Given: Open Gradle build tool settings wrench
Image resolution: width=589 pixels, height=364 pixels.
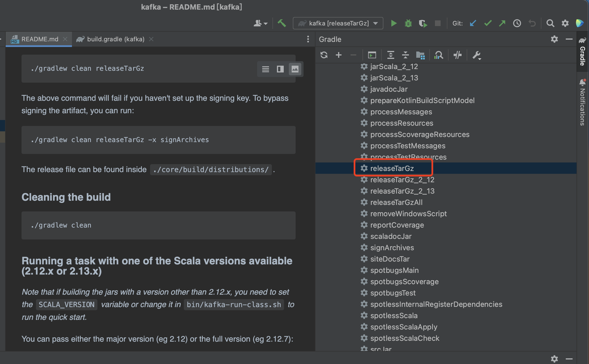Looking at the screenshot, I should (477, 55).
